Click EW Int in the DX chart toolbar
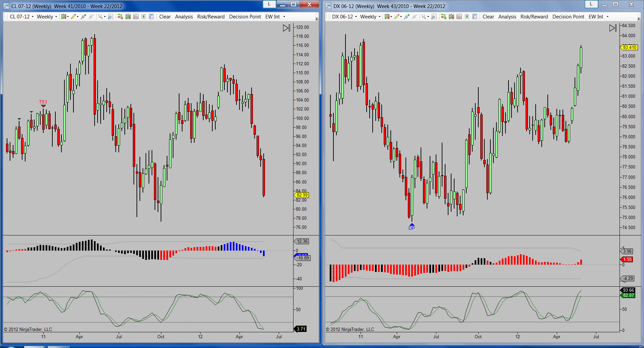The height and width of the screenshot is (348, 644). pos(596,17)
